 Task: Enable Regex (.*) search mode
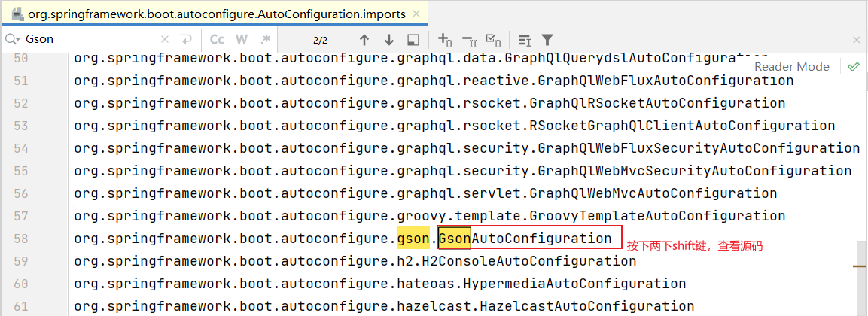pyautogui.click(x=265, y=40)
